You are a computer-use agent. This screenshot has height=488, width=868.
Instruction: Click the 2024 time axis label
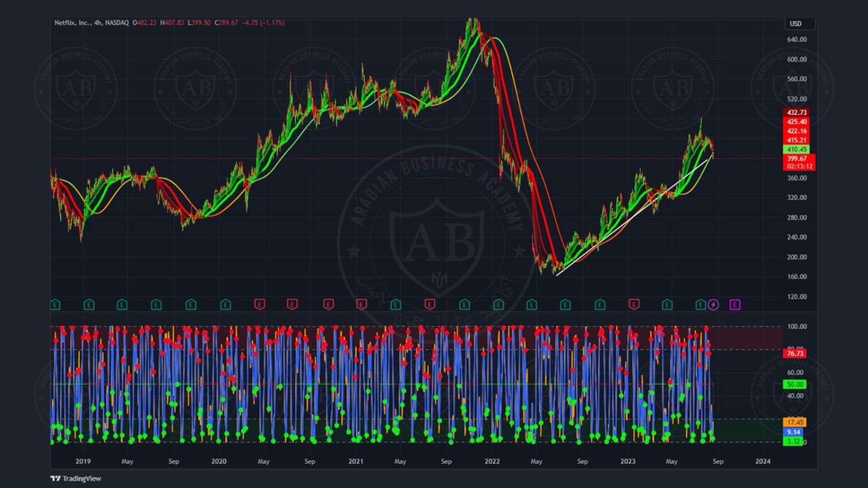763,461
